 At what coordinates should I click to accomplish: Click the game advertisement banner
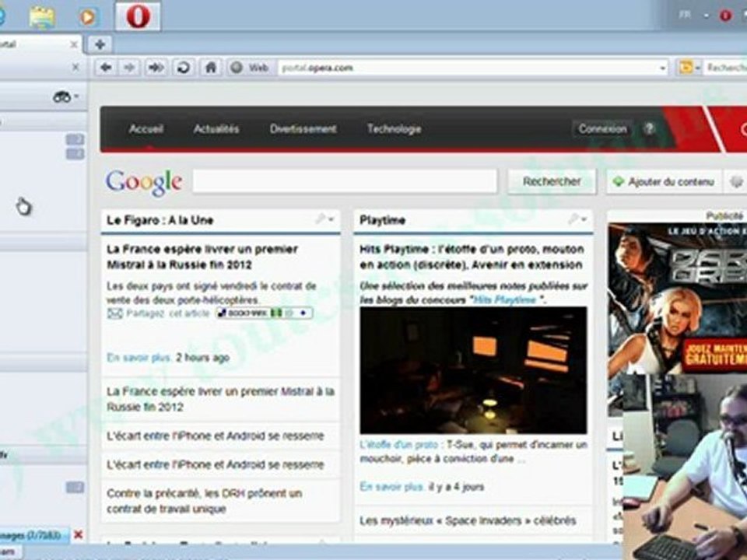[678, 299]
